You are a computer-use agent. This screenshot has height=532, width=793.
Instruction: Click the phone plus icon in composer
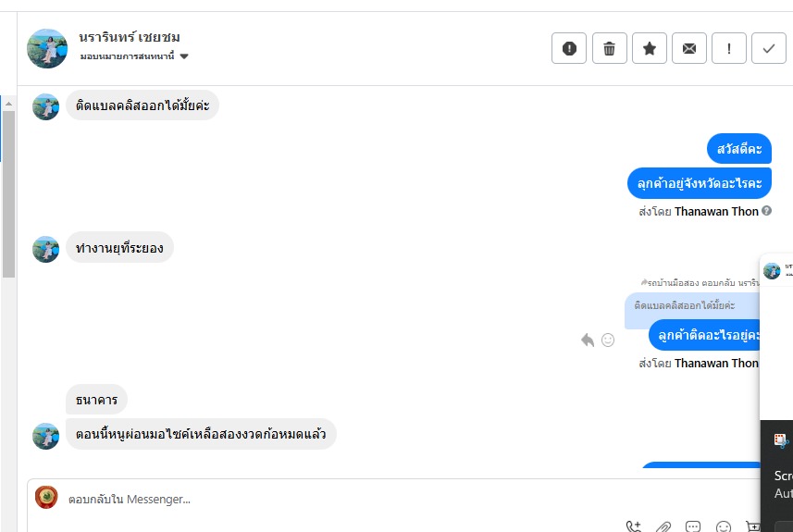coord(634,526)
